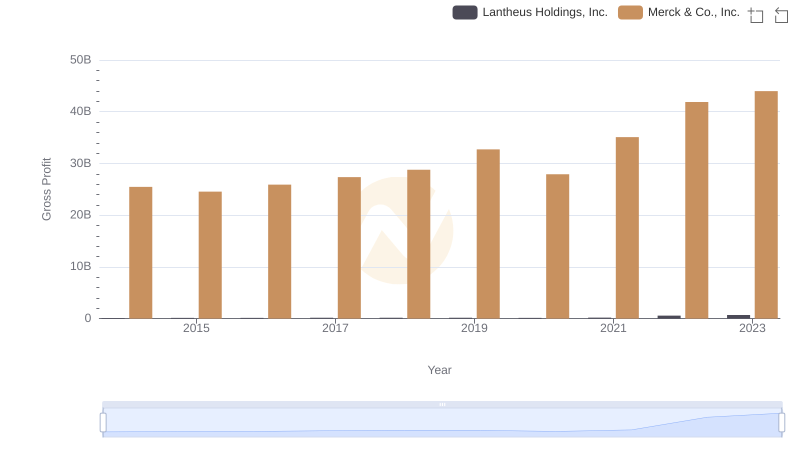This screenshot has width=800, height=461.
Task: Click the 2023 x-axis label
Action: [753, 328]
